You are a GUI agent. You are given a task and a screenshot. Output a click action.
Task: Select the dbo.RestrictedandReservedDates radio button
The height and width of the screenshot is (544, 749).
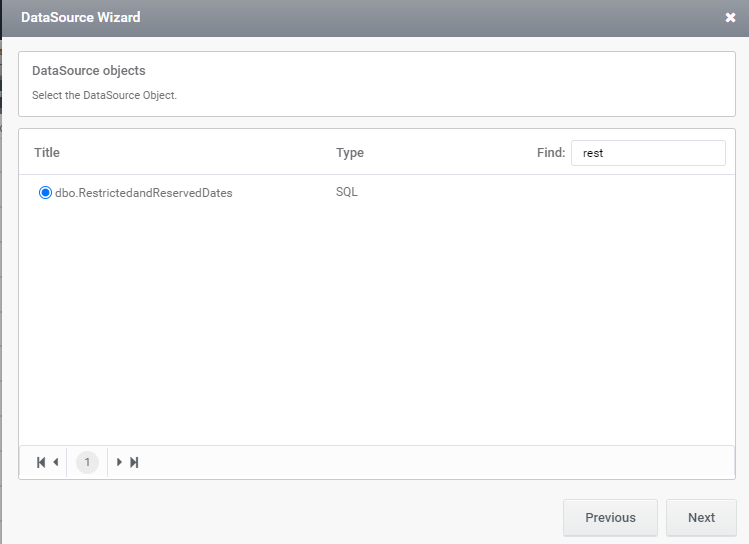45,192
